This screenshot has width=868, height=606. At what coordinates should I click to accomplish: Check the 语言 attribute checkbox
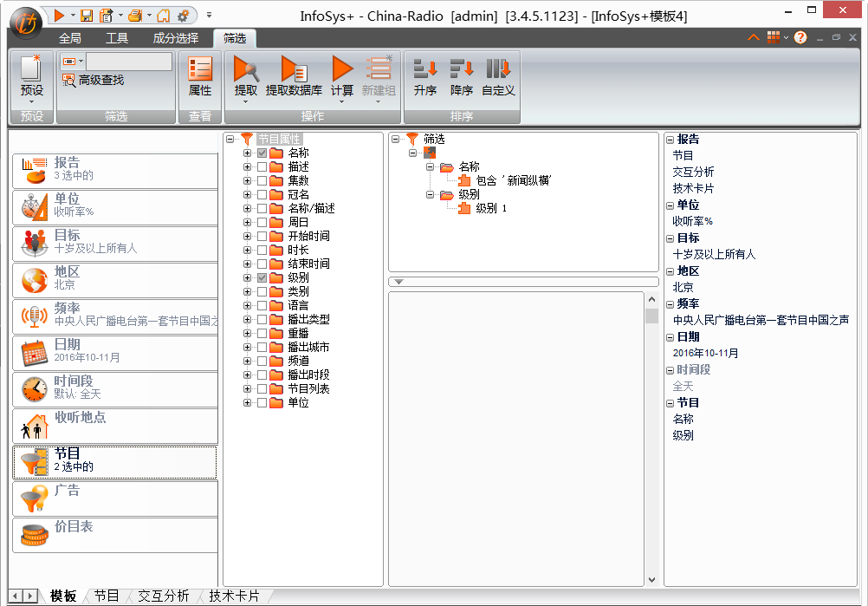pyautogui.click(x=262, y=305)
